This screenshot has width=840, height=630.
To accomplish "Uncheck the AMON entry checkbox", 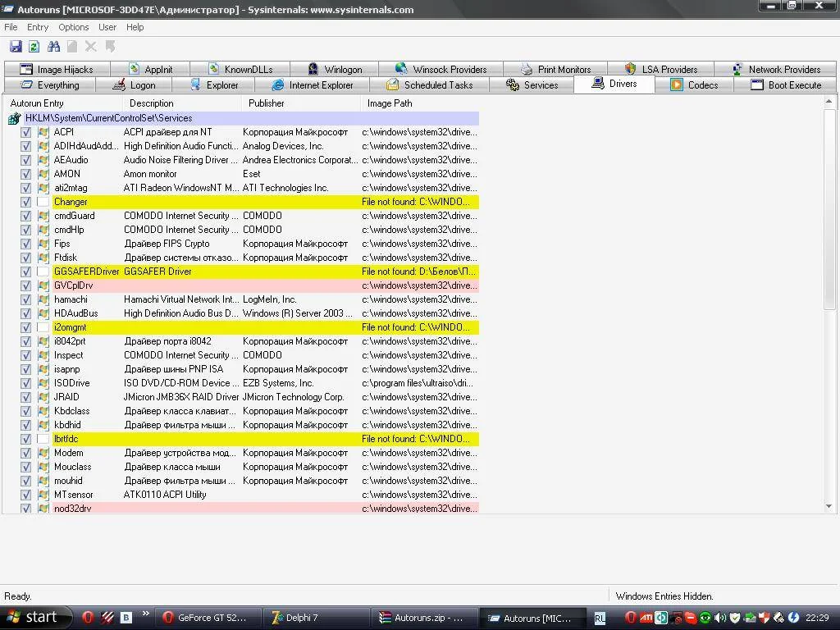I will tap(25, 174).
